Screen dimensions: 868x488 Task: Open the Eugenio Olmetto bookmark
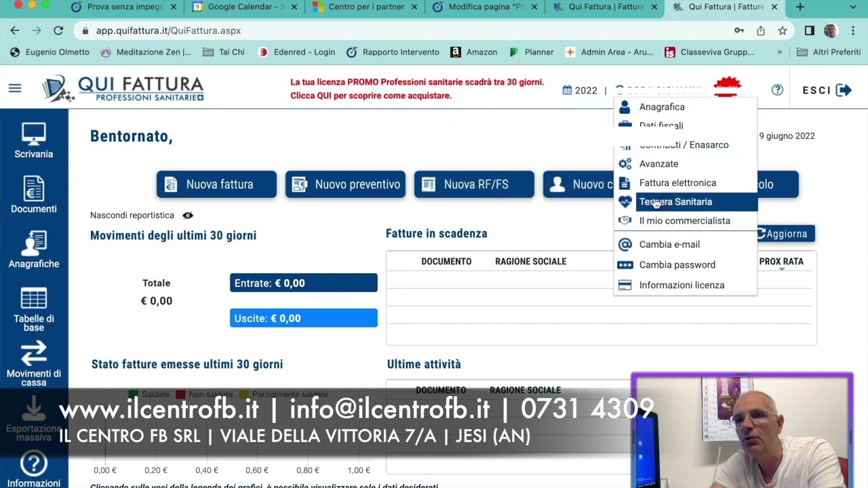(50, 52)
